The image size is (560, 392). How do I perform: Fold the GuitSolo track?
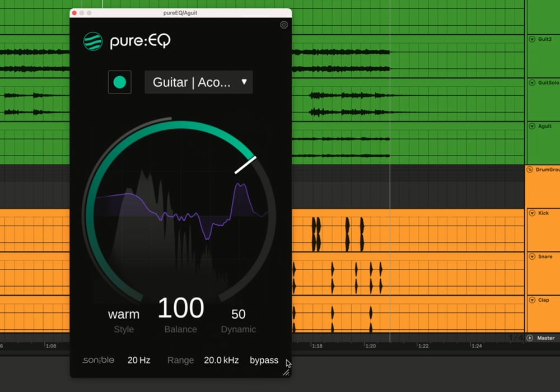click(532, 82)
